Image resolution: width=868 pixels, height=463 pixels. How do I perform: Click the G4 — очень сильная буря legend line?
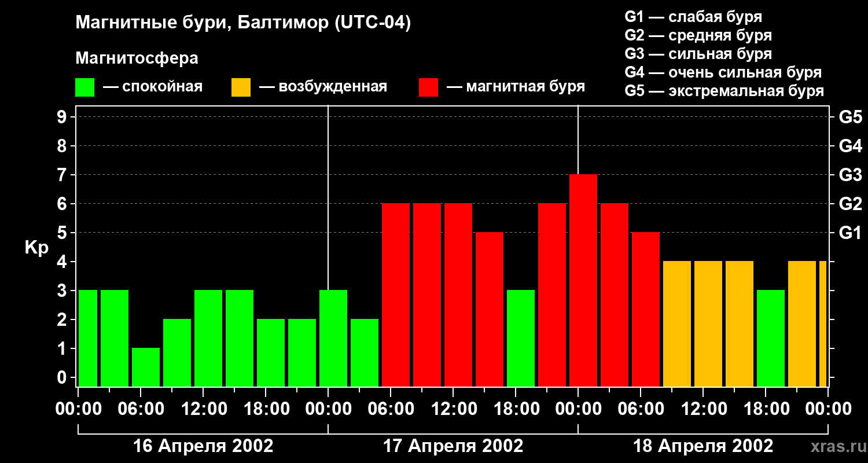723,72
